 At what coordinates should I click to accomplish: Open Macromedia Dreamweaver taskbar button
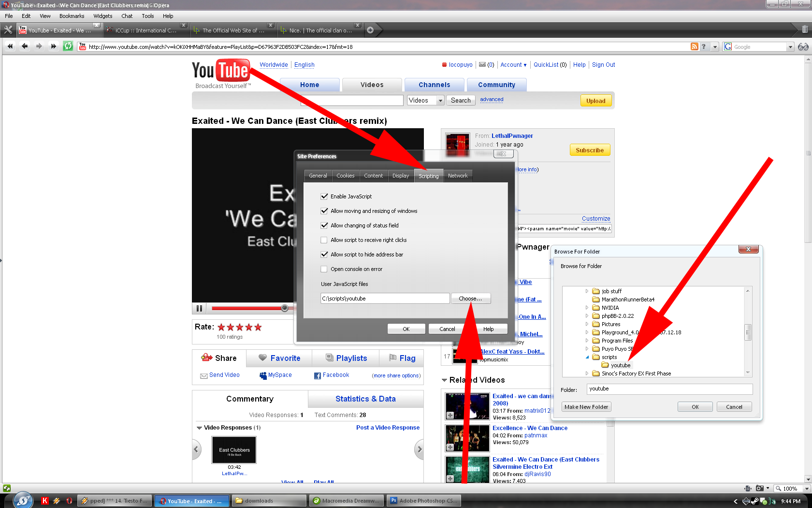pyautogui.click(x=347, y=501)
